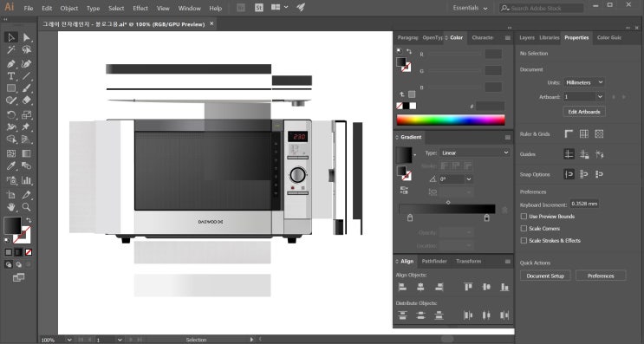Click the color spectrum bar
Image resolution: width=644 pixels, height=344 pixels.
point(451,120)
